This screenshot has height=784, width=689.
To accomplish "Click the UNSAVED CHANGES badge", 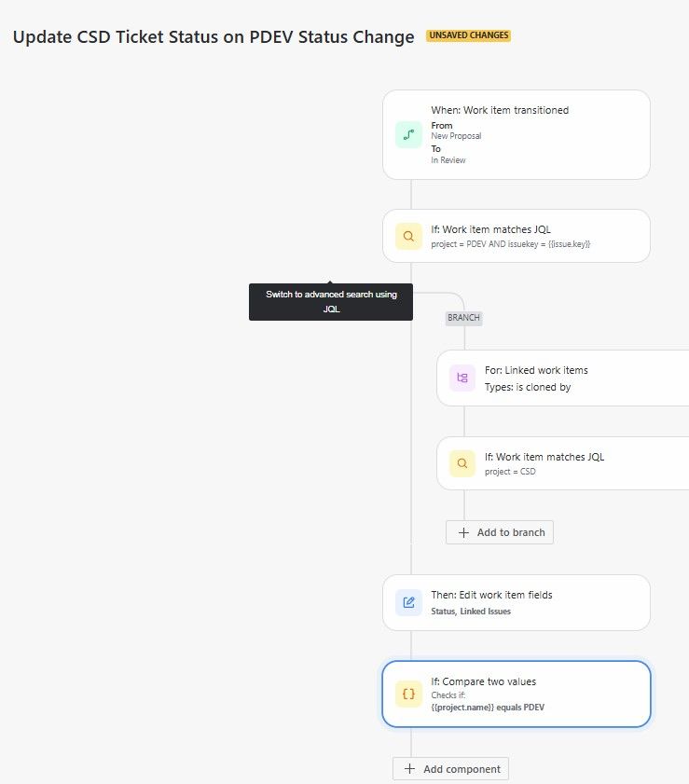I will click(x=468, y=35).
